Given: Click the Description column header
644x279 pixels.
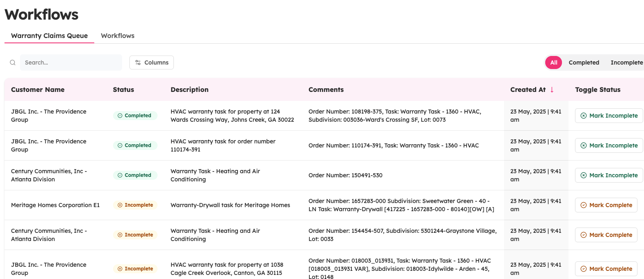Looking at the screenshot, I should click(x=189, y=89).
